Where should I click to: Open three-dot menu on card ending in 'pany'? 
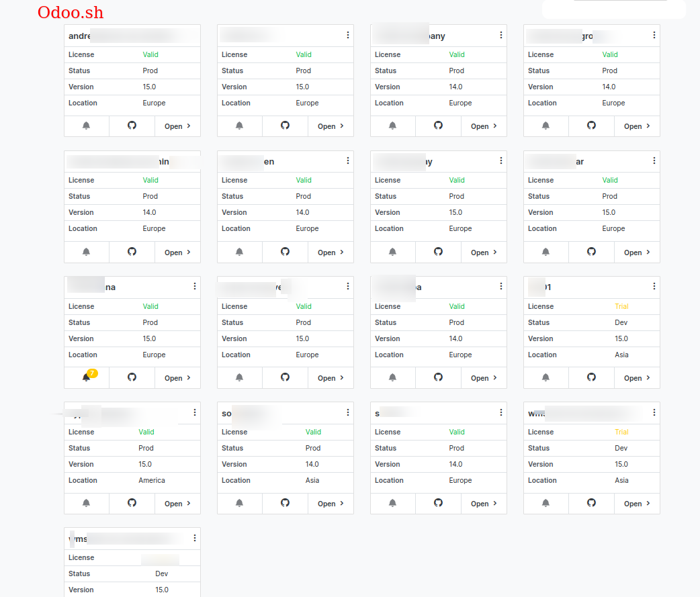click(x=501, y=35)
